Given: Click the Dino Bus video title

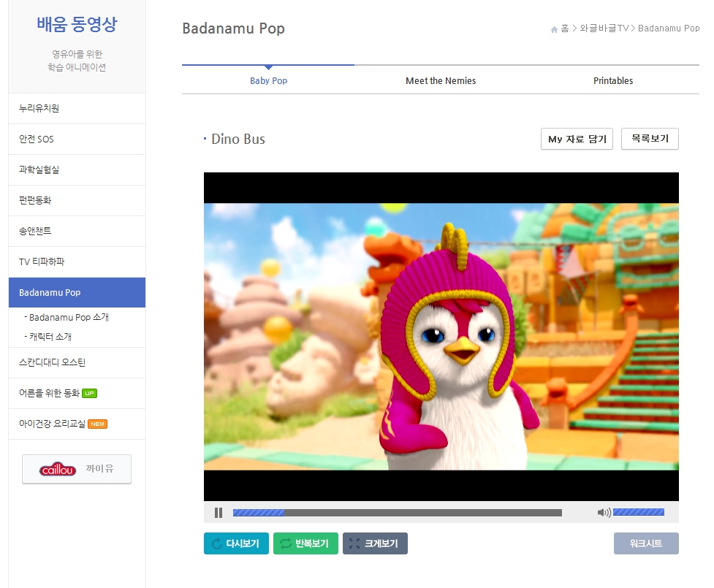Looking at the screenshot, I should click(x=238, y=140).
